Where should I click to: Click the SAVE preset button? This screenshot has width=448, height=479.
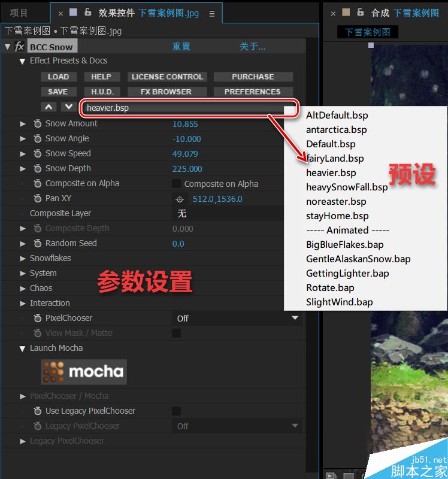coord(58,92)
